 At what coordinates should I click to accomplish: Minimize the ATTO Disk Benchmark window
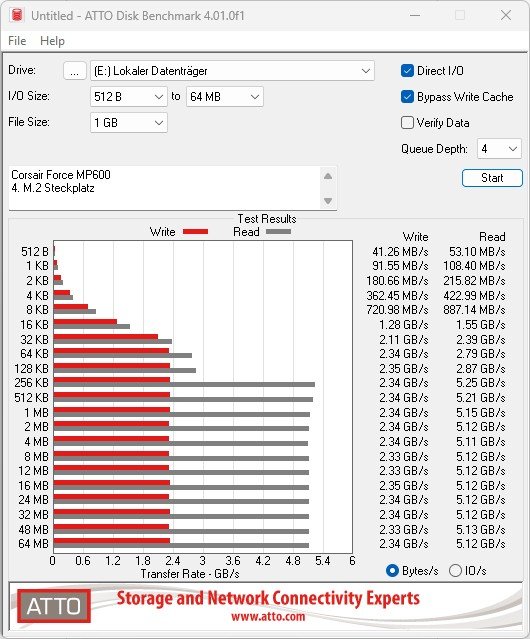[415, 15]
